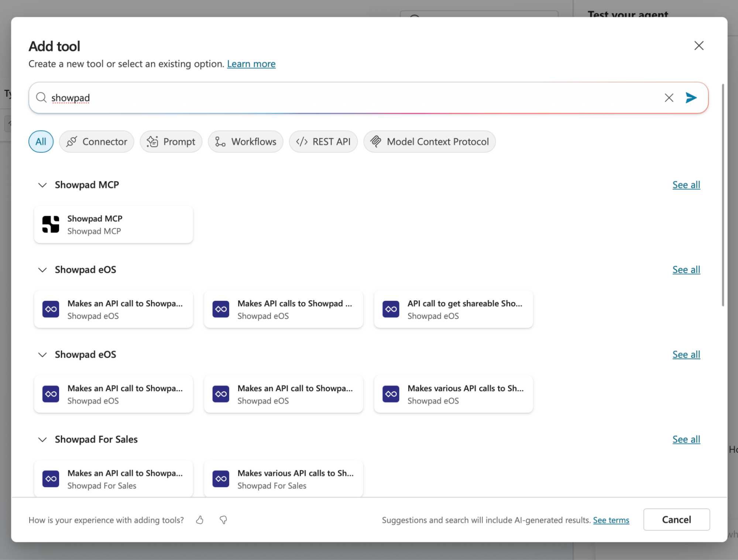Open the See terms link
Viewport: 738px width, 560px height.
pos(611,520)
